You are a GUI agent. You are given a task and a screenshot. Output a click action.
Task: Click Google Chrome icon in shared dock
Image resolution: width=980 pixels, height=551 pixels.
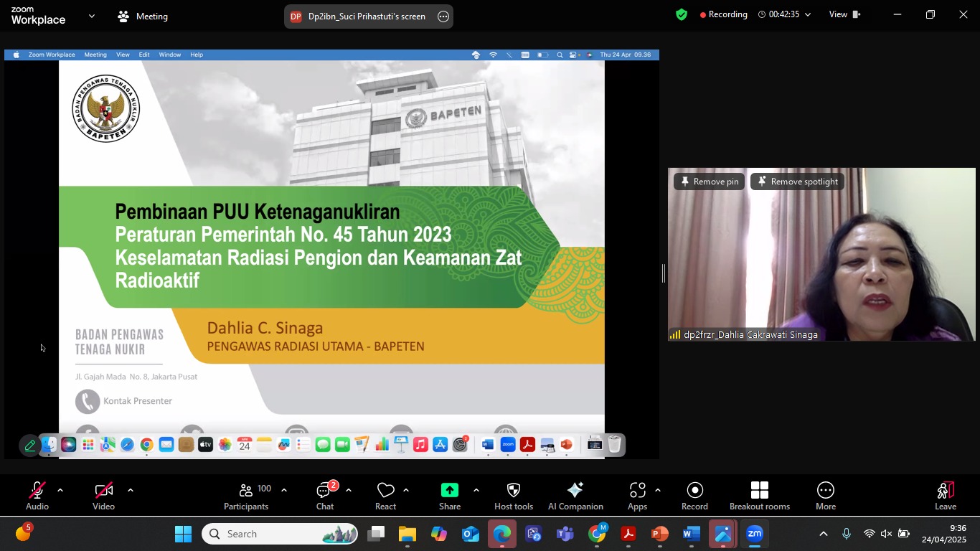(x=146, y=445)
